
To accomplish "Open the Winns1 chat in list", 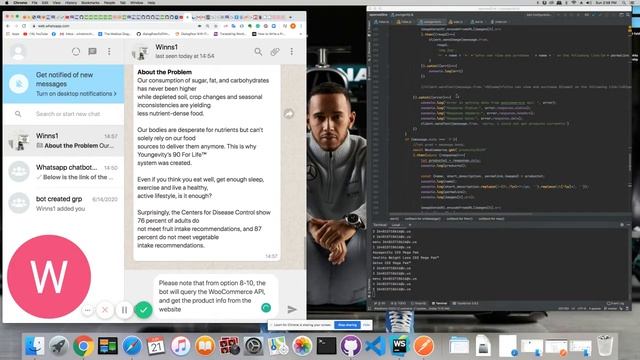I will coord(64,141).
